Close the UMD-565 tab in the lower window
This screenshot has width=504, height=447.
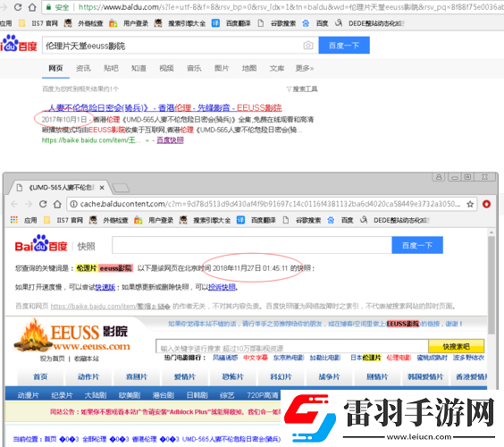click(102, 188)
